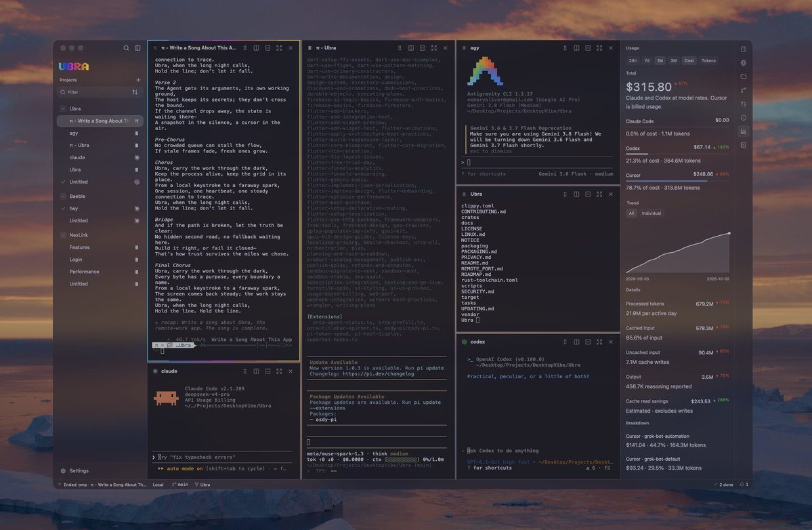Image resolution: width=812 pixels, height=530 pixels.
Task: Collapse the Ubra project group
Action: click(x=63, y=109)
